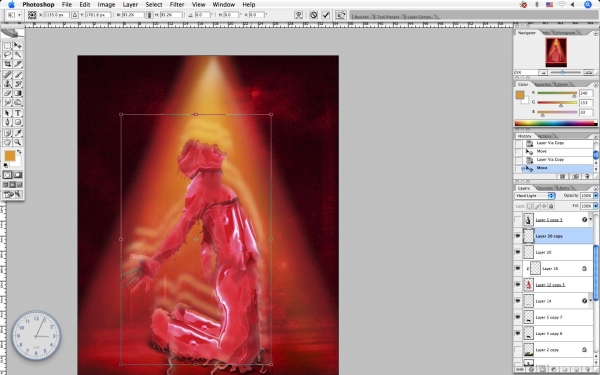Hide Layer 16 via eye icon
The width and height of the screenshot is (600, 375).
coord(518,268)
